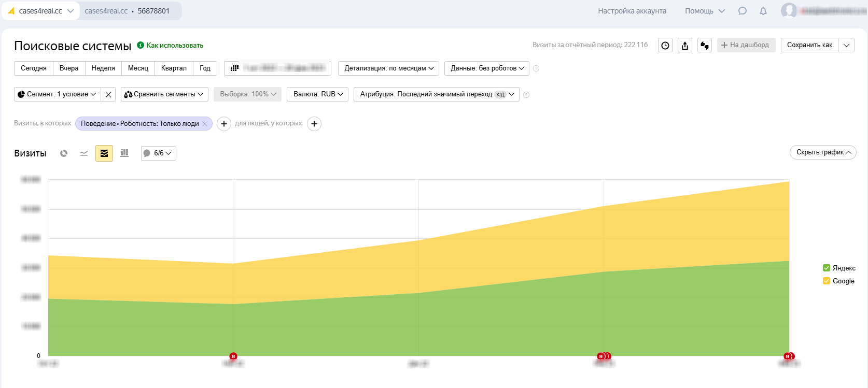Select the pie chart view icon
This screenshot has width=868, height=388.
tap(64, 153)
